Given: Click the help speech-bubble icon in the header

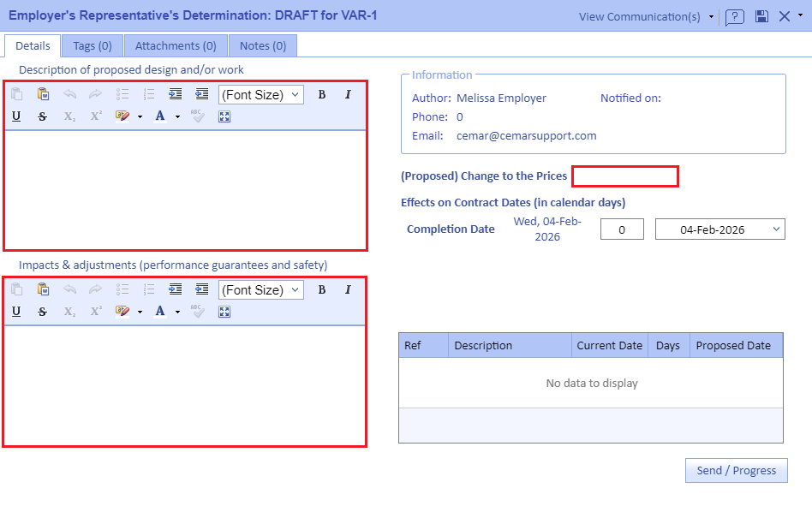Looking at the screenshot, I should point(734,17).
